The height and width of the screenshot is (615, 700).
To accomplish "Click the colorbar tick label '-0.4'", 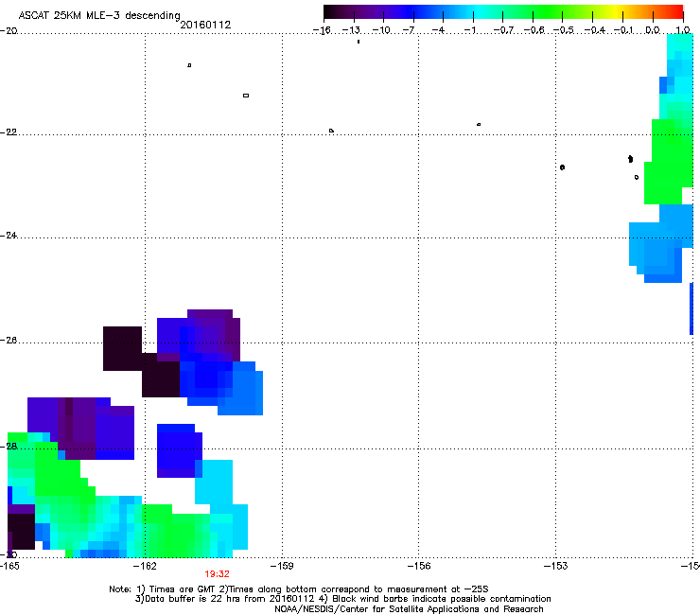I will tap(595, 30).
